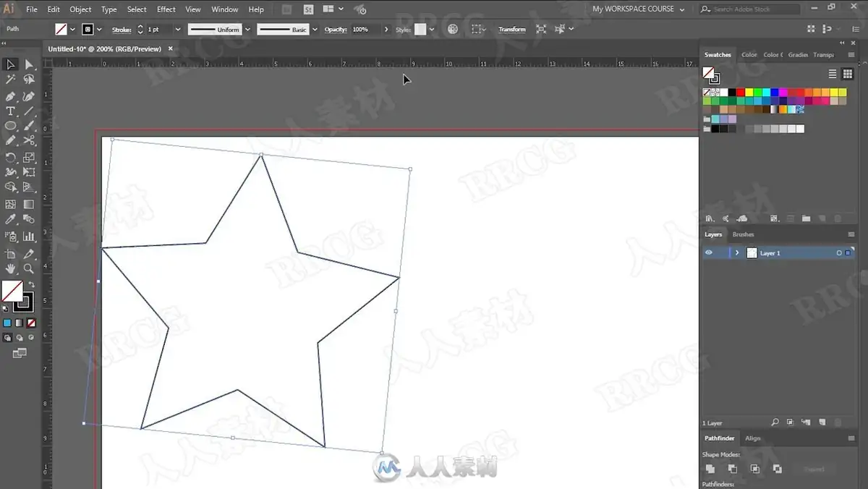Select the Pen tool

(11, 96)
